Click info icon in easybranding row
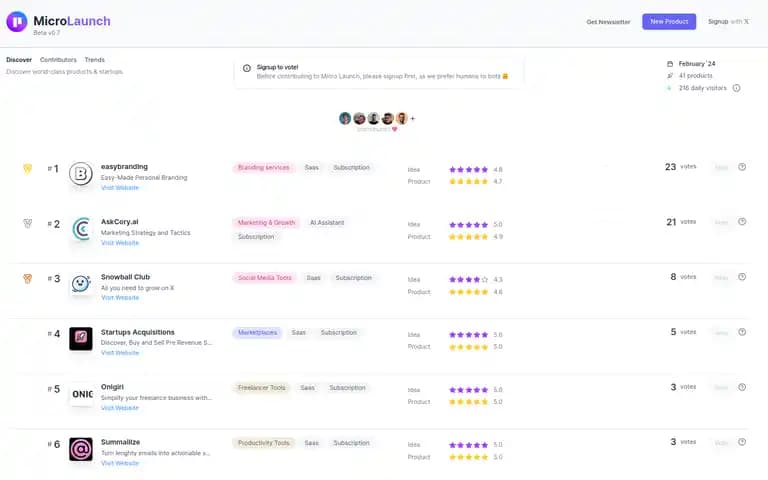Image resolution: width=768 pixels, height=480 pixels. 742,167
